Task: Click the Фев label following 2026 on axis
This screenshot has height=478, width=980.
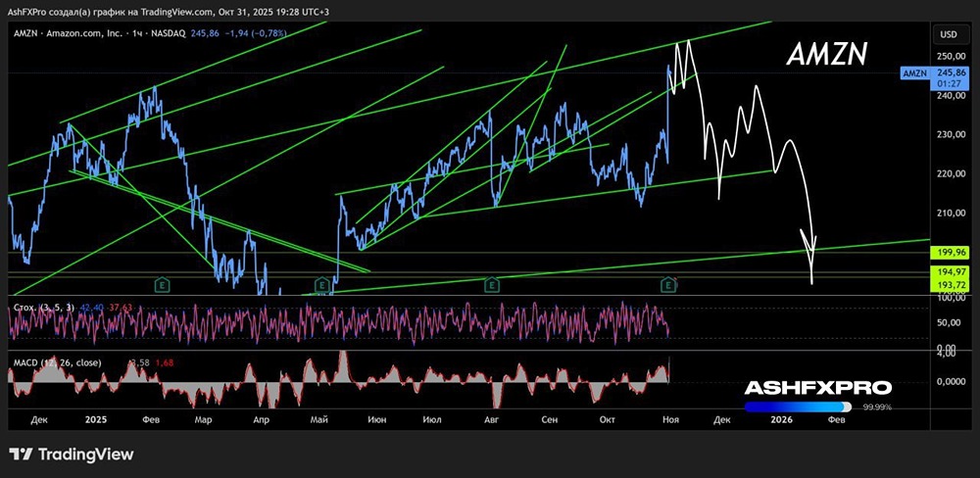Action: (x=836, y=420)
